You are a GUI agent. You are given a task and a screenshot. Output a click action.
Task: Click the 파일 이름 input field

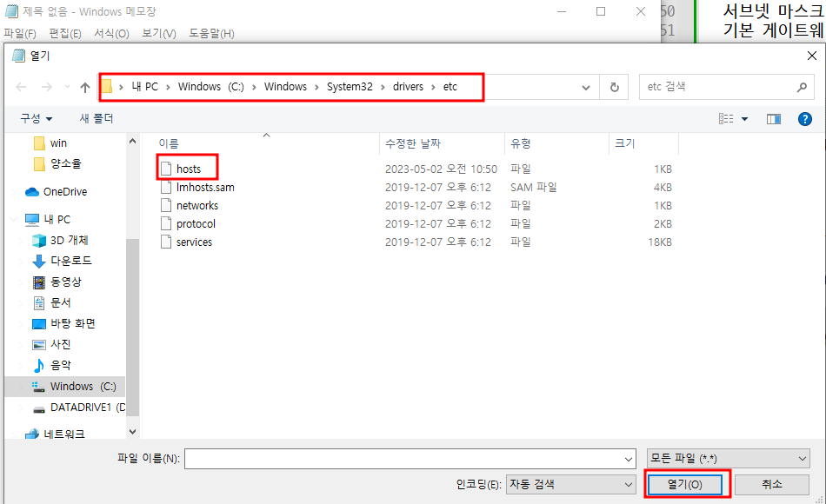403,459
